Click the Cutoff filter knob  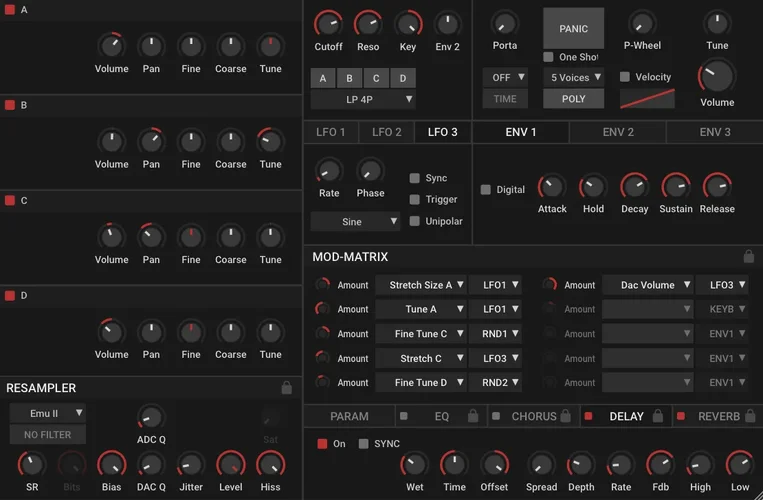click(328, 24)
